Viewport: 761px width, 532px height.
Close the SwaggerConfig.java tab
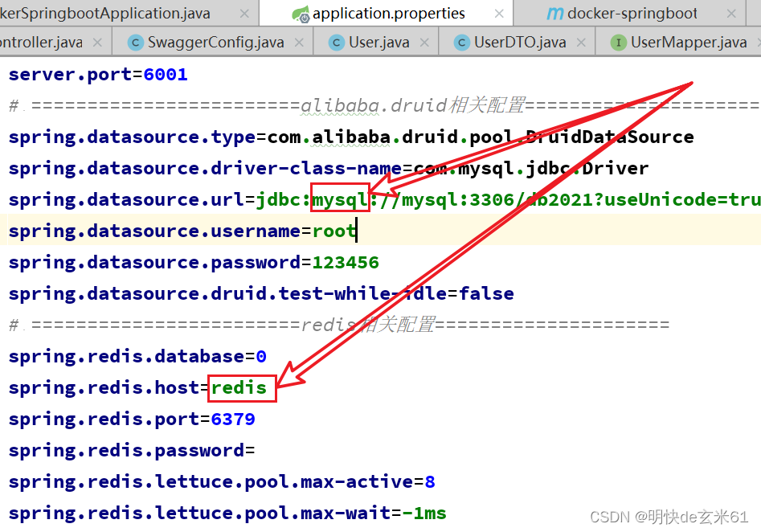(300, 43)
